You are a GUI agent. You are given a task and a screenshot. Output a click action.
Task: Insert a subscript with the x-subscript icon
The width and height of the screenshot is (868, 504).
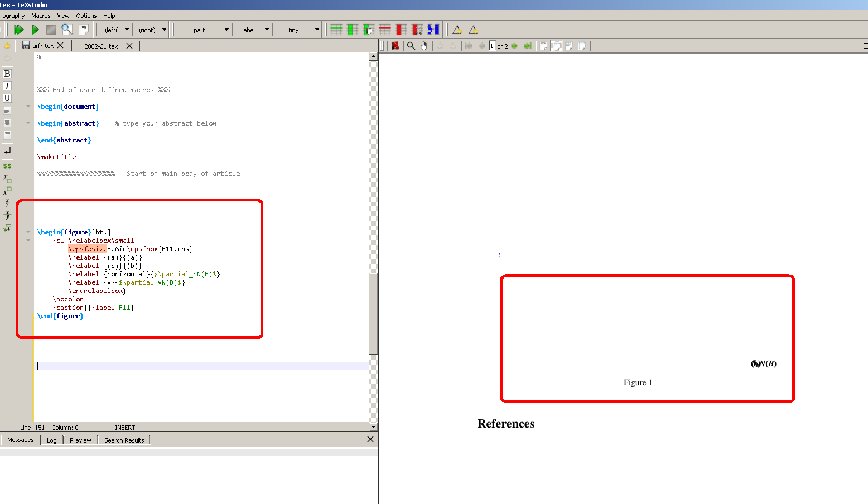click(7, 179)
